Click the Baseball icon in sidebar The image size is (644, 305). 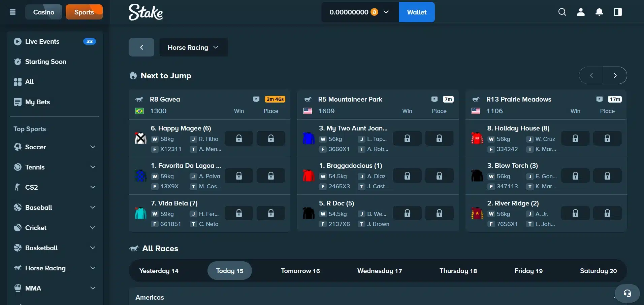coord(18,207)
